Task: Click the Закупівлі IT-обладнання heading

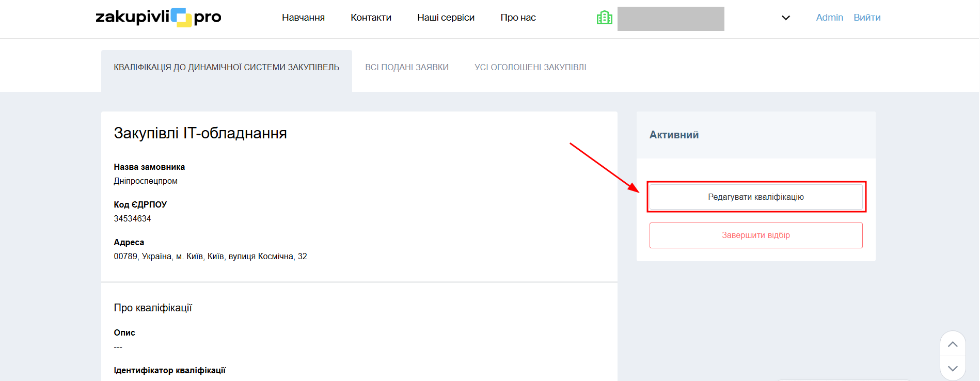Action: tap(200, 133)
